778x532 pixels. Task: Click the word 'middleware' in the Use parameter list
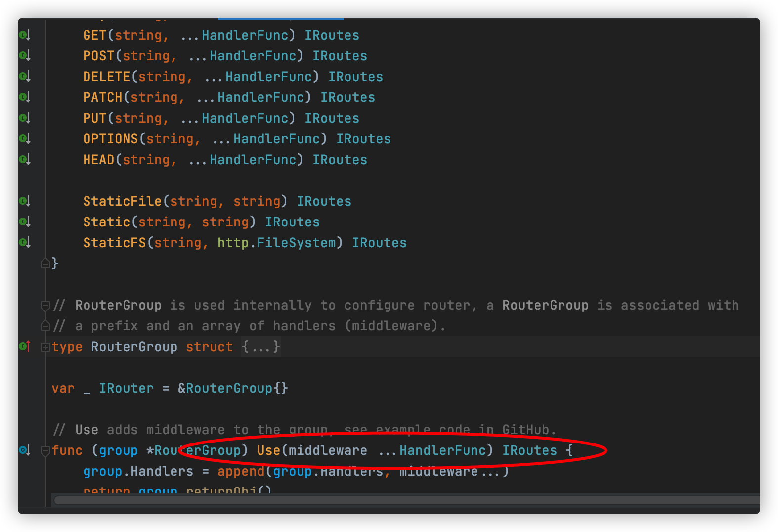(x=328, y=450)
